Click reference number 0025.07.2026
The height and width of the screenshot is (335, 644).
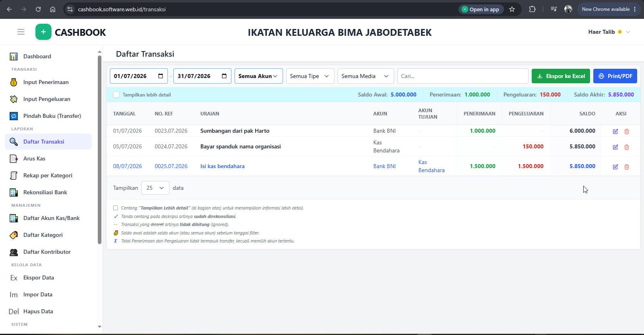click(x=171, y=166)
